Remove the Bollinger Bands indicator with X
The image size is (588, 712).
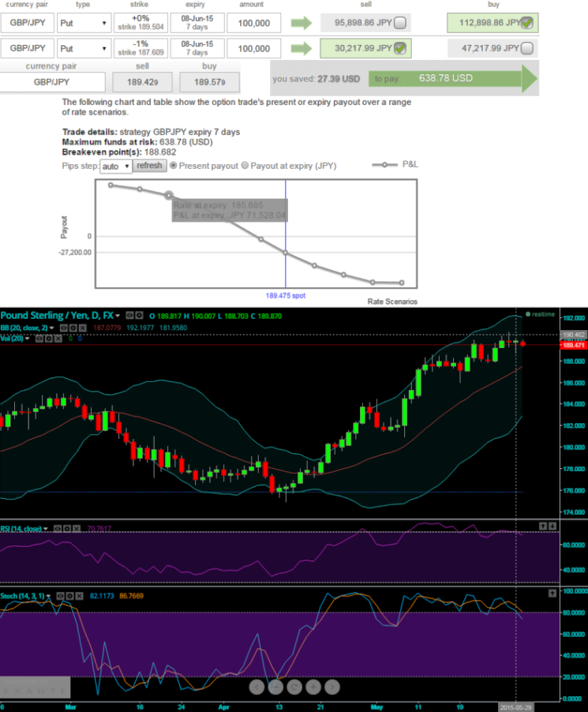(81, 327)
